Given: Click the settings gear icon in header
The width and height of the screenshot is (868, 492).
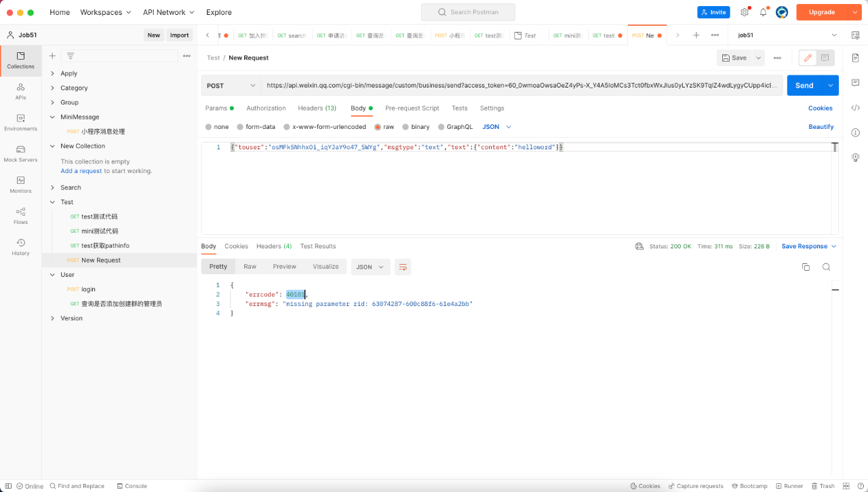Looking at the screenshot, I should click(745, 12).
